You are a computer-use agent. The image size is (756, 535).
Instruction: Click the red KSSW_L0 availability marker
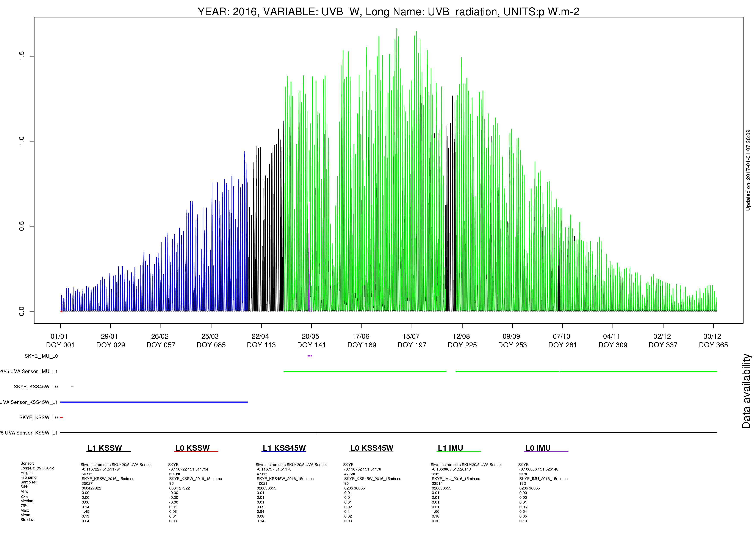(x=61, y=417)
